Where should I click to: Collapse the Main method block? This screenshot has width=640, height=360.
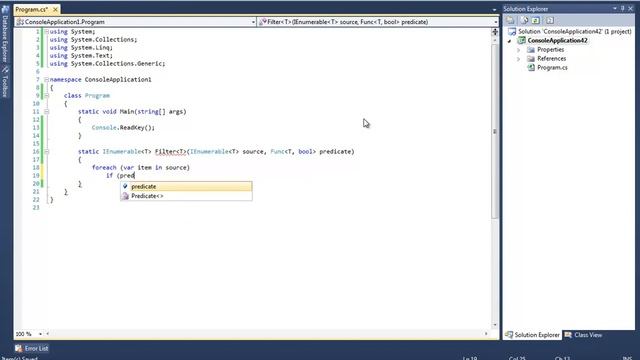pyautogui.click(x=46, y=111)
